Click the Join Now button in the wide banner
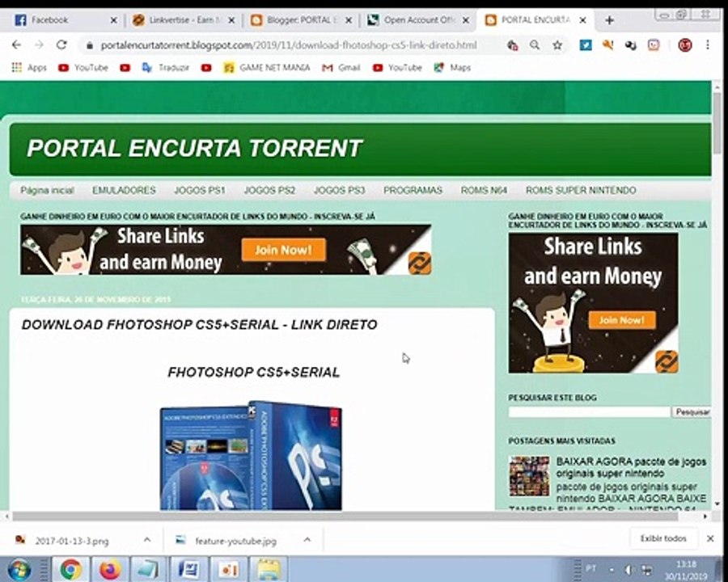 click(x=284, y=250)
